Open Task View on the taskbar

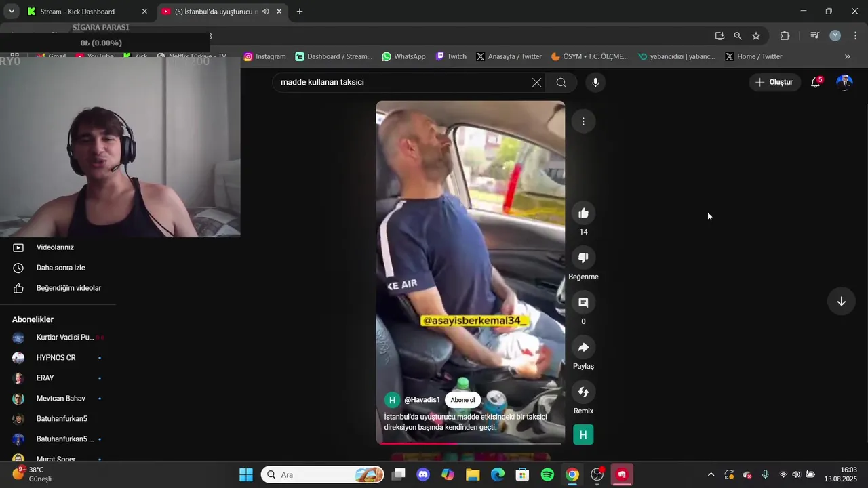(399, 474)
